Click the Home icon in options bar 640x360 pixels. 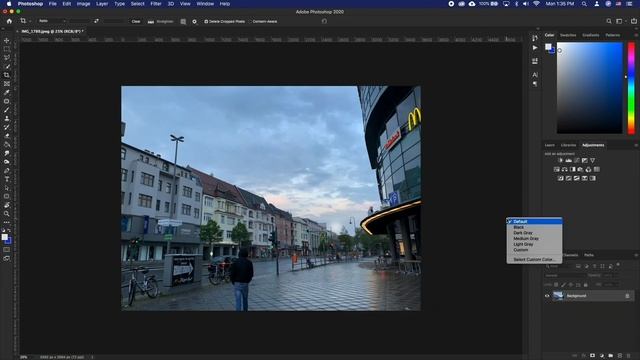coord(9,21)
